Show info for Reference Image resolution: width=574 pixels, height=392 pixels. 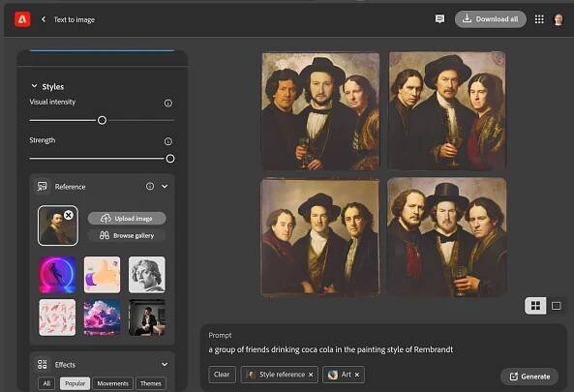click(x=150, y=186)
